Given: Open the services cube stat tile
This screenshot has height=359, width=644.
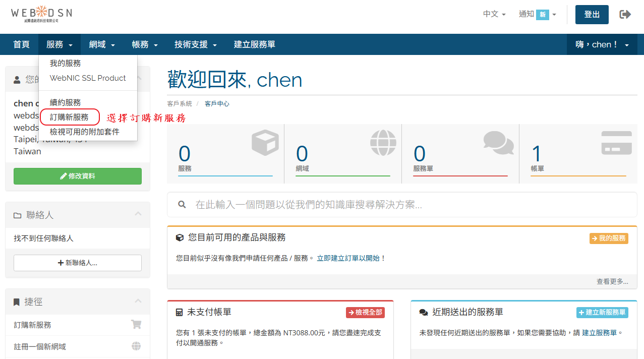Looking at the screenshot, I should coord(225,154).
